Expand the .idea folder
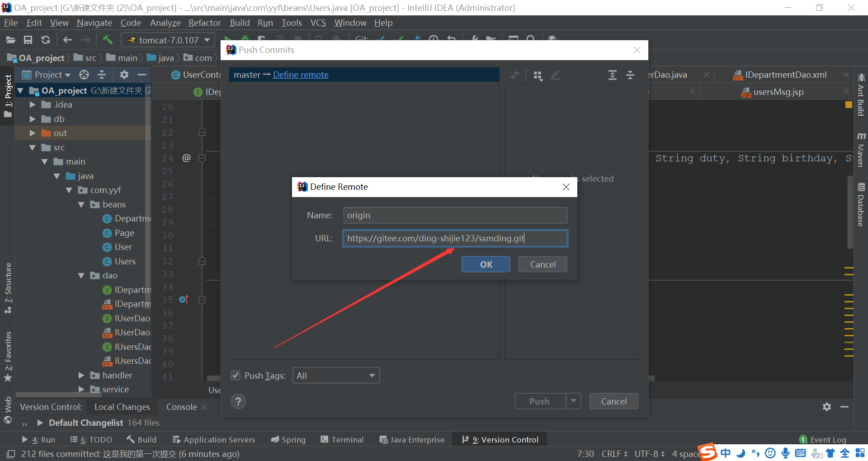 (33, 105)
